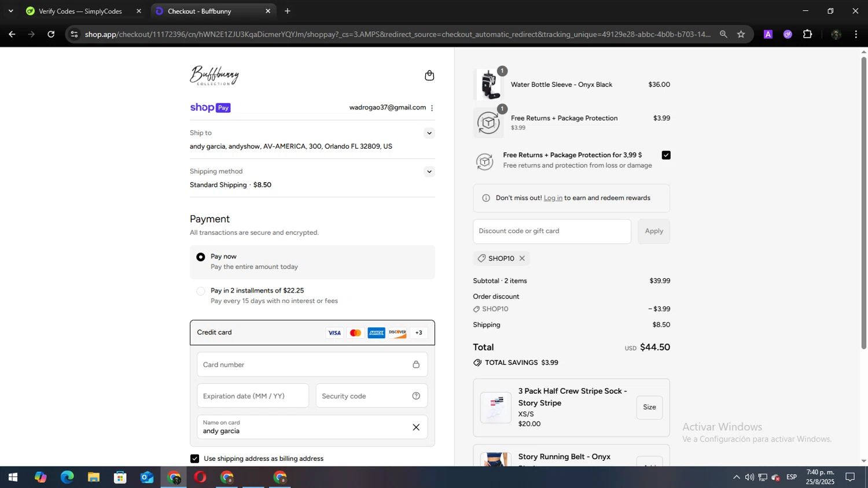Open account options menu beside email
The image size is (868, 488).
tap(432, 108)
